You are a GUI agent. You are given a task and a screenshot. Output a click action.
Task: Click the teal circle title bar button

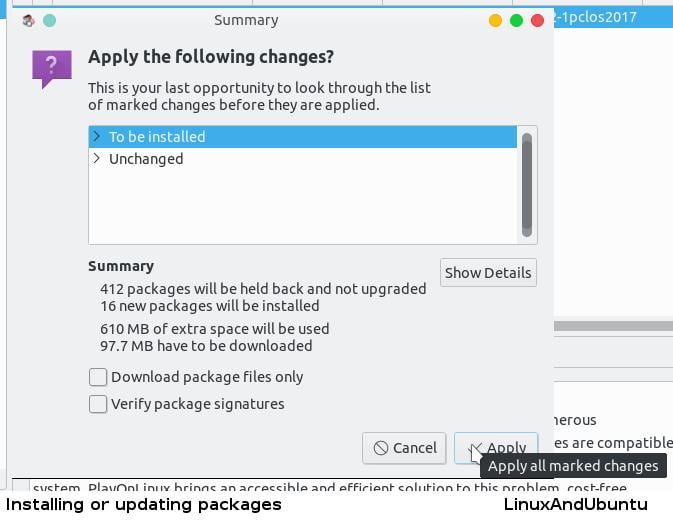click(x=49, y=20)
